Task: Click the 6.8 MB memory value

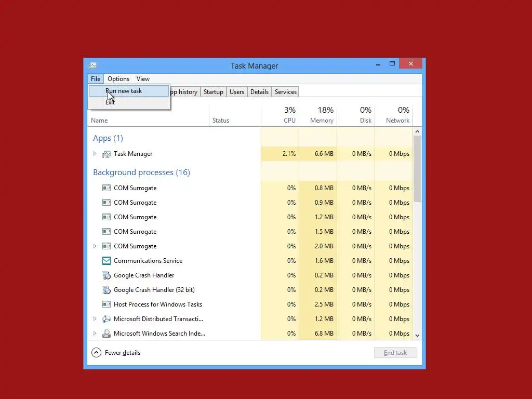Action: [324, 334]
